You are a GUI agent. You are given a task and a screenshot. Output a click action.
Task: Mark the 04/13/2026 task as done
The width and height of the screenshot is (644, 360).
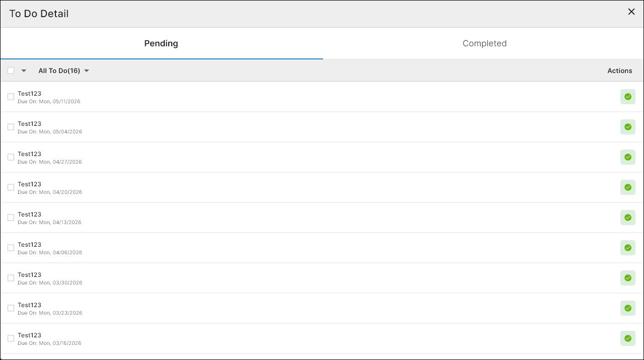[x=627, y=218]
